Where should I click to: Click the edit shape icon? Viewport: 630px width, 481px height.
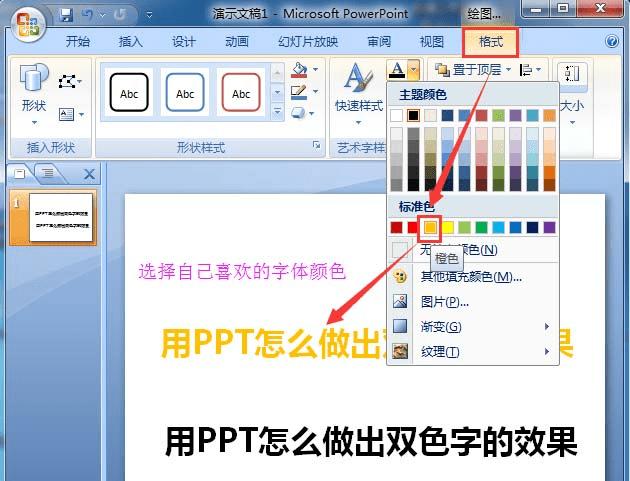(x=67, y=82)
